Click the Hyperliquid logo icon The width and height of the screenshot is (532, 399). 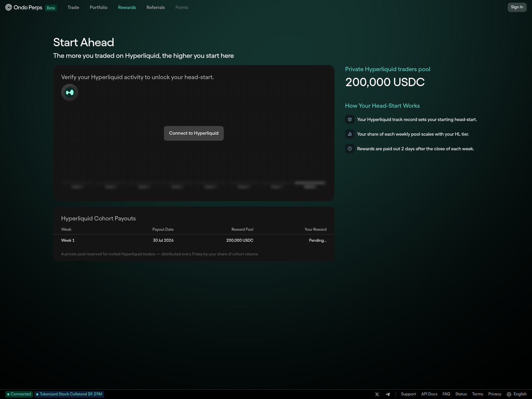tap(70, 92)
